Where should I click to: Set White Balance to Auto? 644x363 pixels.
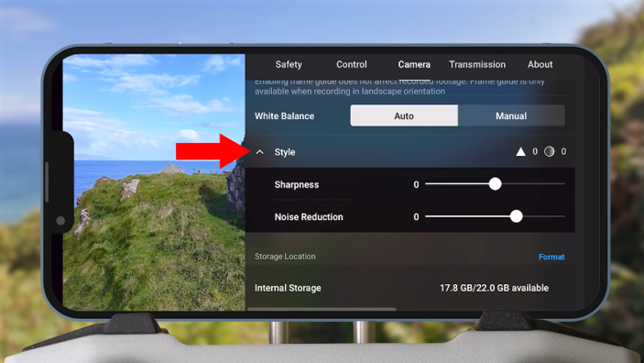404,115
